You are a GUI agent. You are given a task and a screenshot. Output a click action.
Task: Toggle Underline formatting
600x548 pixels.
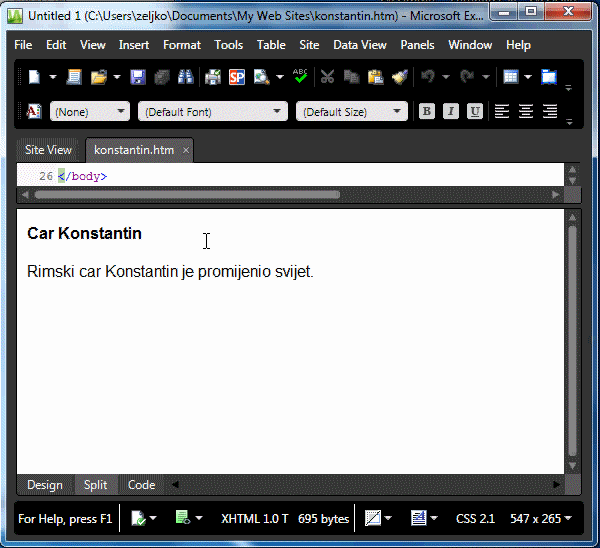[x=475, y=112]
